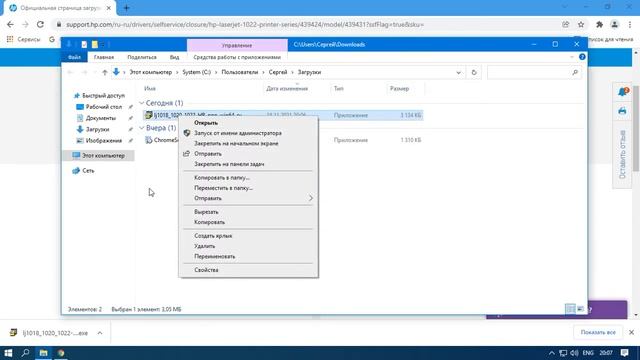This screenshot has width=640, height=360.
Task: Open Chrome three-dot menu
Action: 630,24
